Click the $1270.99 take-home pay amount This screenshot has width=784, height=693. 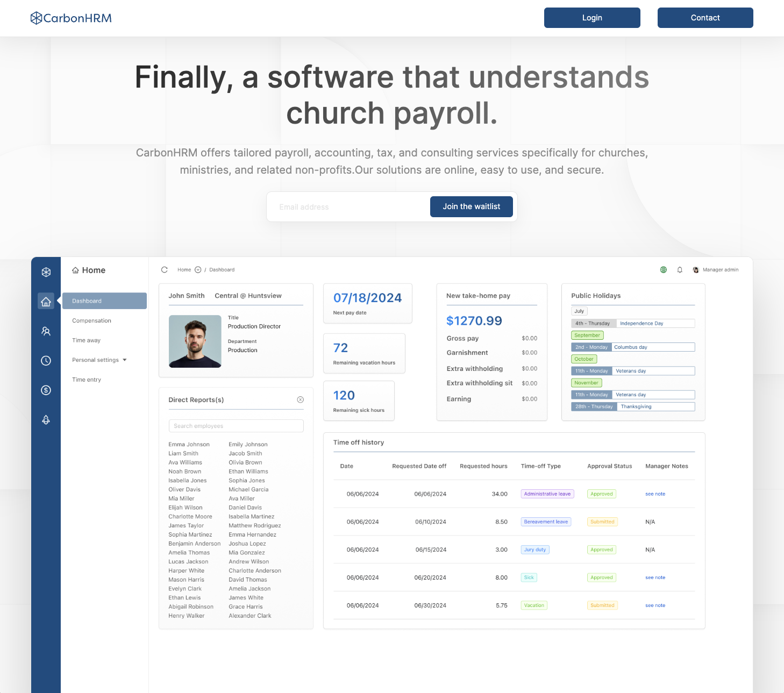coord(474,321)
